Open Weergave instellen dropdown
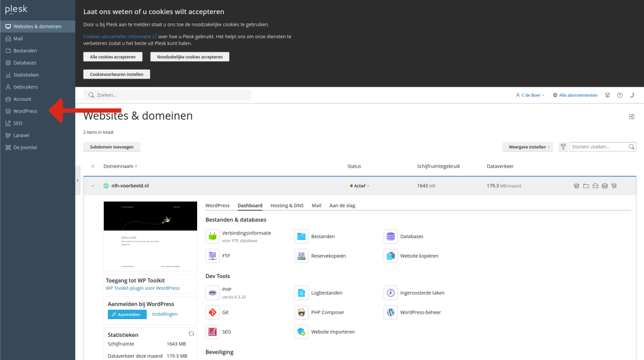644x360 pixels. (528, 147)
